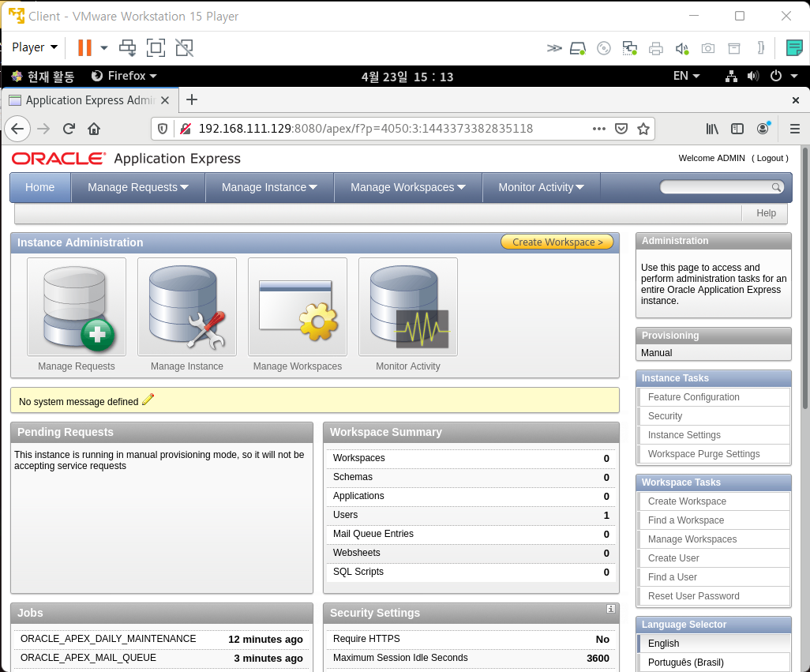Click the Security Settings info icon
This screenshot has height=672, width=810.
click(x=610, y=609)
